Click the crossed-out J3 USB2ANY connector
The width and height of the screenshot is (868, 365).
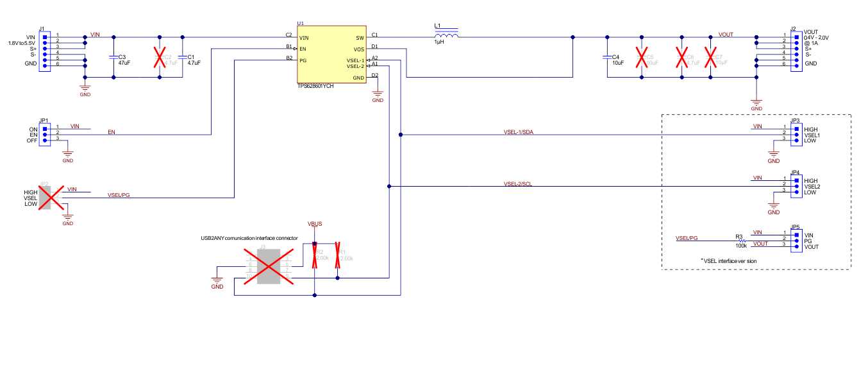(269, 266)
